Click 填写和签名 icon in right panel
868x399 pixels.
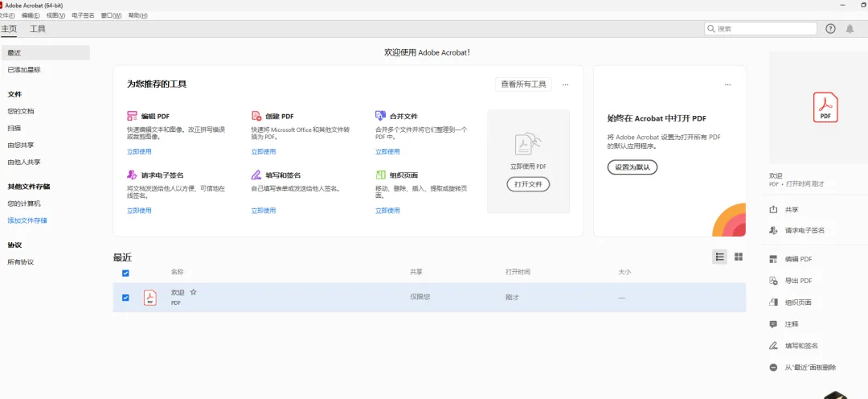[x=773, y=346]
